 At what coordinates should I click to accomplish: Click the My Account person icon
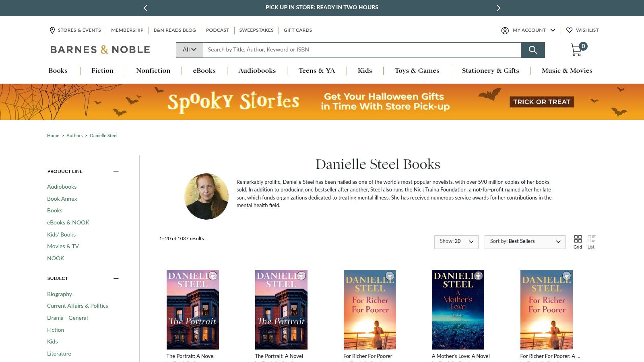[x=505, y=30]
